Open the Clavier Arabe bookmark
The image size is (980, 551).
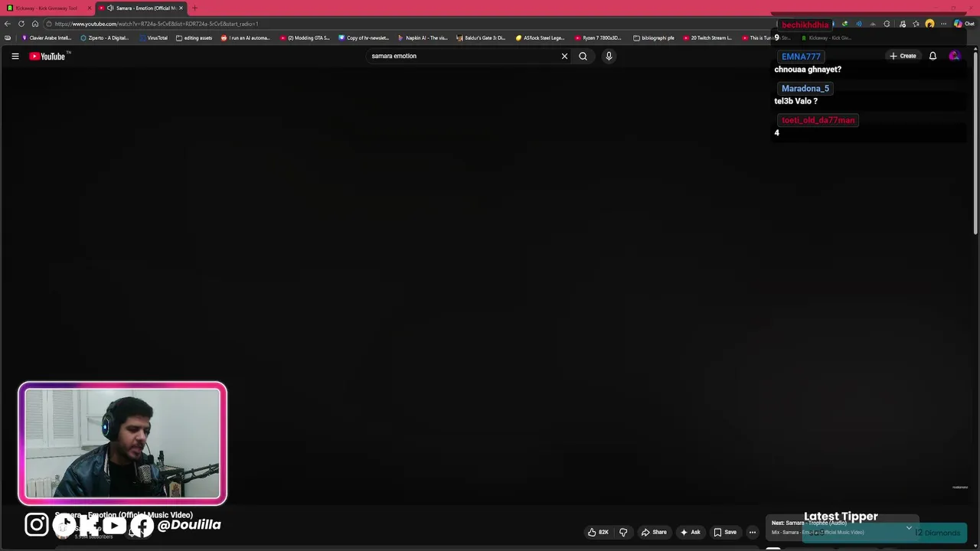click(x=47, y=37)
